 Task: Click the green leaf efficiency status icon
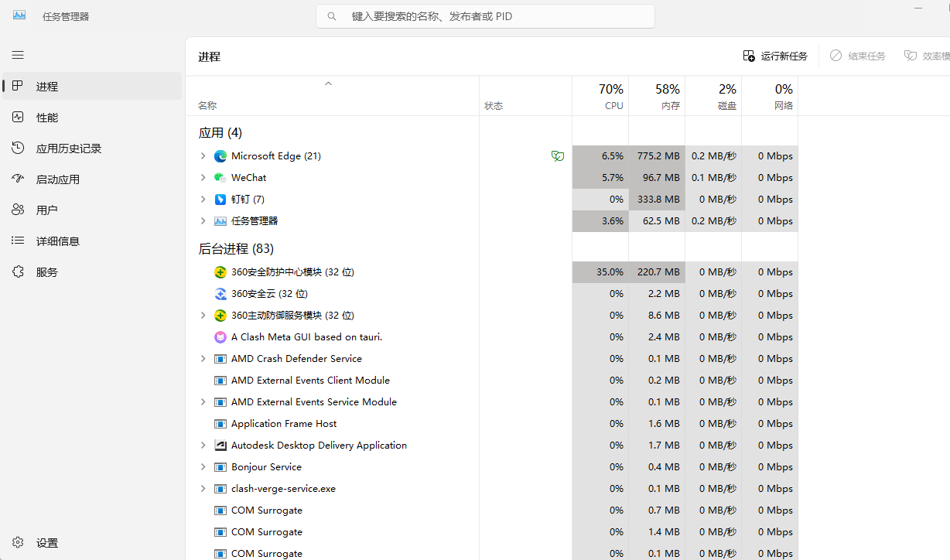point(557,156)
